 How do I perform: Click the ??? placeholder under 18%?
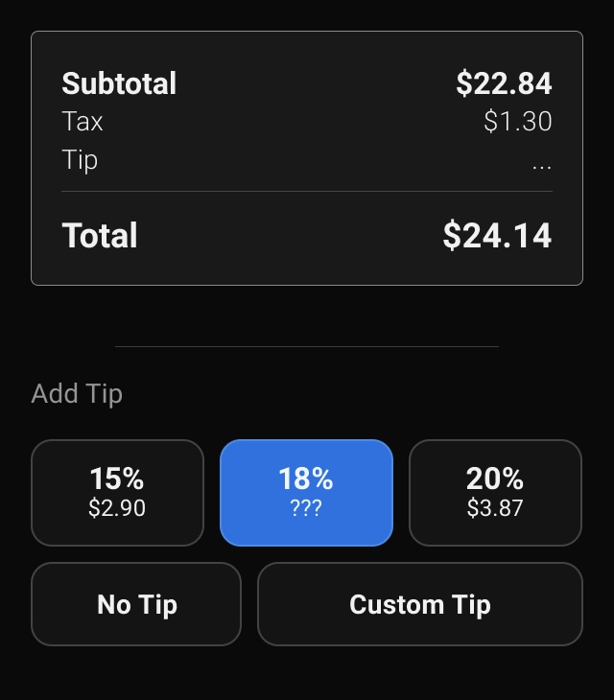[x=306, y=508]
